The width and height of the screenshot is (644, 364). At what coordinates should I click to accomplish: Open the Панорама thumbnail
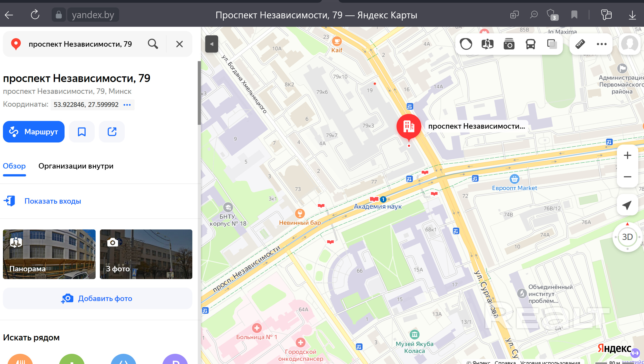tap(49, 254)
